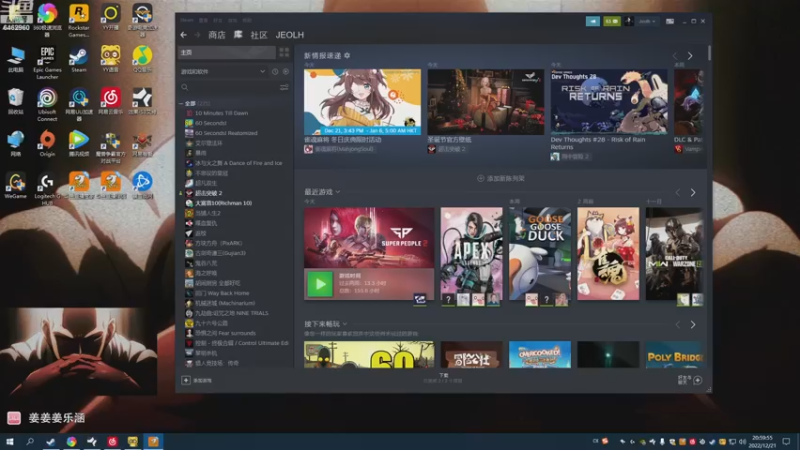Select 10 Minutes Till Dawn in library list
Image resolution: width=800 pixels, height=450 pixels.
221,113
